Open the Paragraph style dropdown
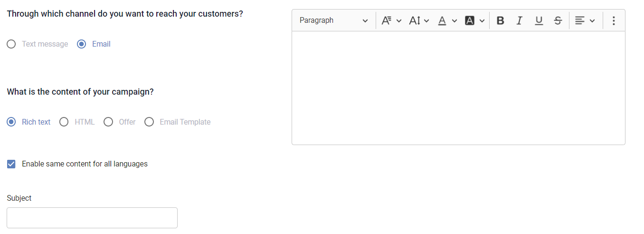Image resolution: width=644 pixels, height=234 pixels. [334, 20]
